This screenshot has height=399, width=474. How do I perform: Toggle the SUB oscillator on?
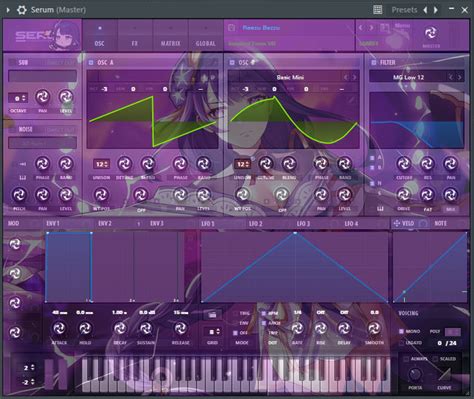[12, 62]
